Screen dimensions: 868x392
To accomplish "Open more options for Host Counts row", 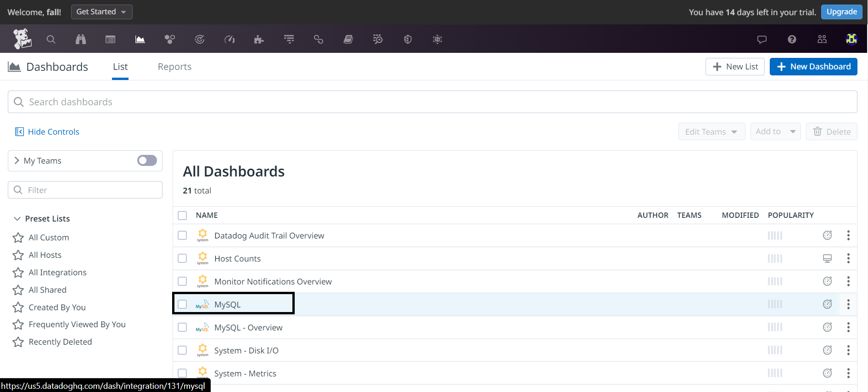I will click(848, 258).
